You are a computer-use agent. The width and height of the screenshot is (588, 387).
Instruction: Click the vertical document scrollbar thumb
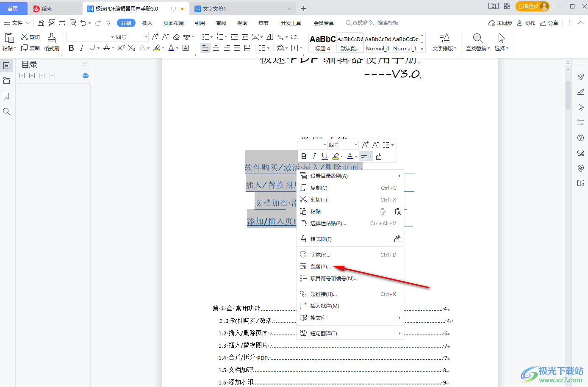(568, 95)
